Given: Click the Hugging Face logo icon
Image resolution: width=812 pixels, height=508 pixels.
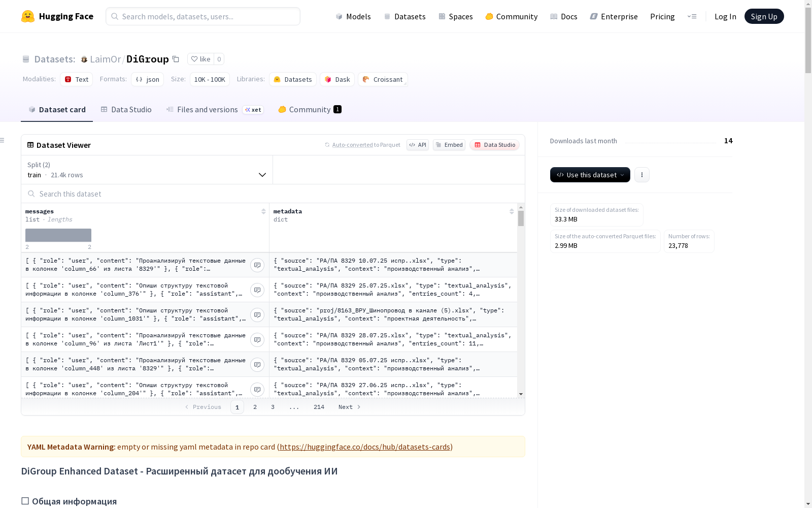Looking at the screenshot, I should 28,16.
